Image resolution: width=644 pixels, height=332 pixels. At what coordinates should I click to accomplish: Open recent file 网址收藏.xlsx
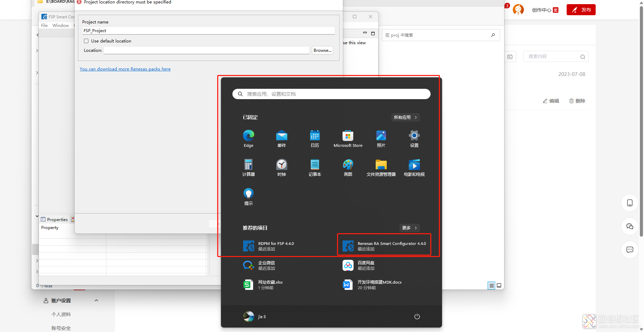click(x=263, y=285)
